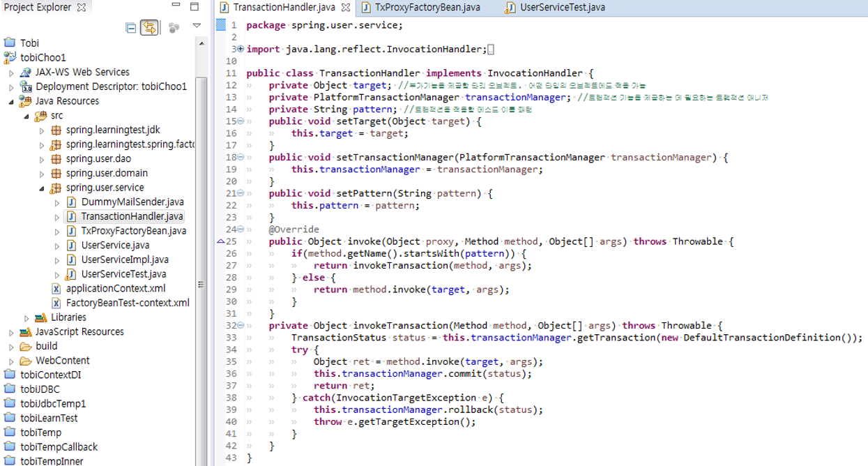868x466 pixels.
Task: Click spring.learningtest.spring.factory package icon
Action: 56,144
